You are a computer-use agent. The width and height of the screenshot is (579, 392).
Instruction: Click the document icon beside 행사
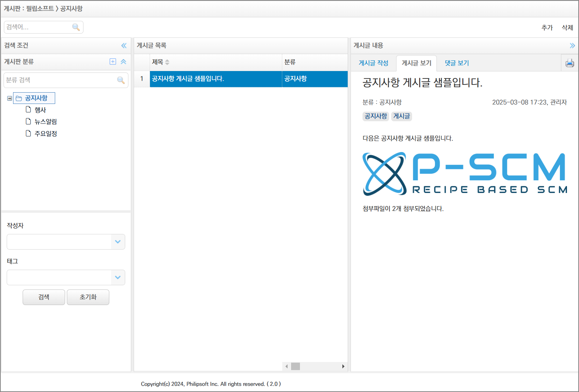click(x=28, y=110)
